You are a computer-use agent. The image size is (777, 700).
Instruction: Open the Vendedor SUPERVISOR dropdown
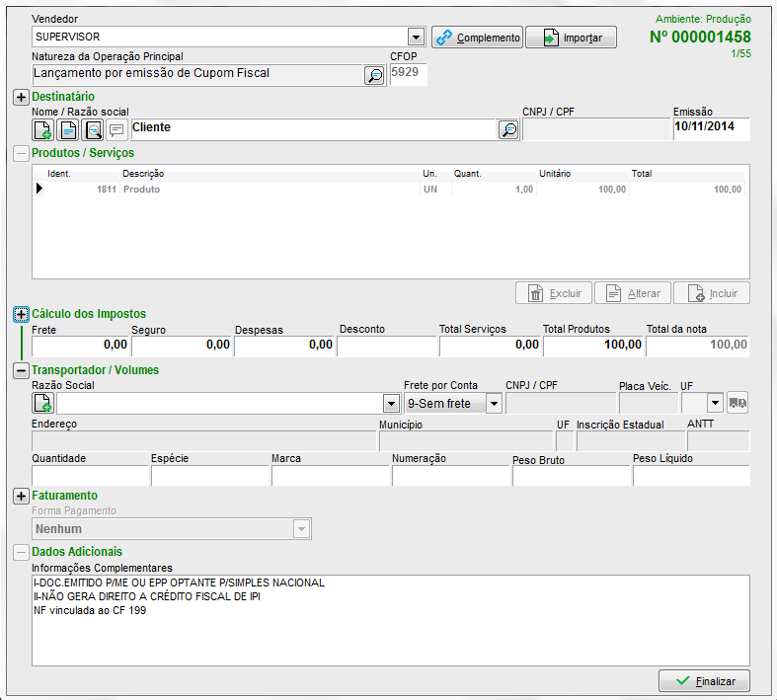[x=416, y=38]
